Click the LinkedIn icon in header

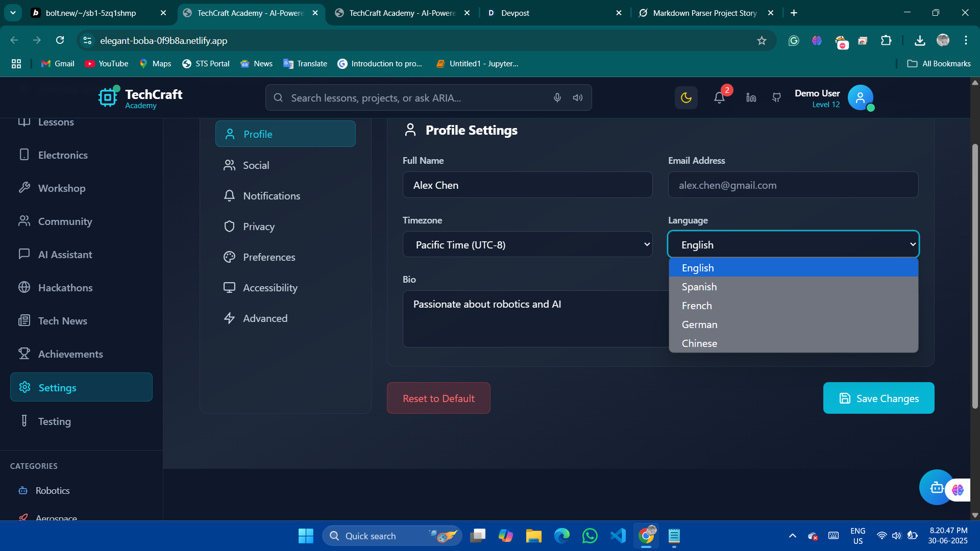point(751,98)
